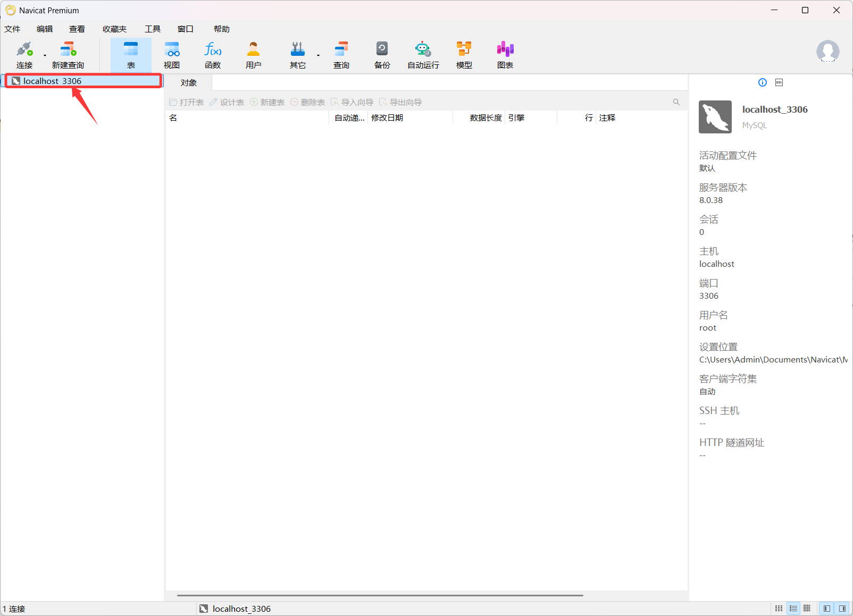Viewport: 853px width, 616px height.
Task: Open the Backup (备份) toolbar icon
Action: (x=382, y=55)
